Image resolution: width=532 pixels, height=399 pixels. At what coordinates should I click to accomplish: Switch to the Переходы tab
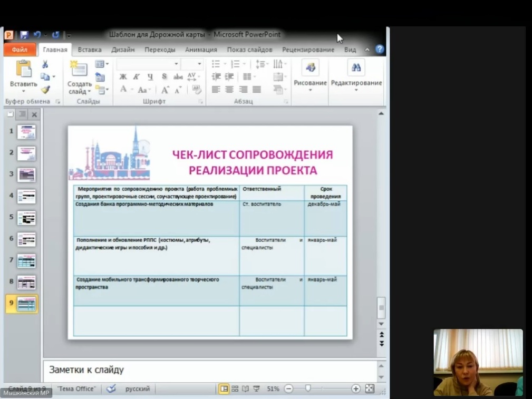[x=160, y=50]
